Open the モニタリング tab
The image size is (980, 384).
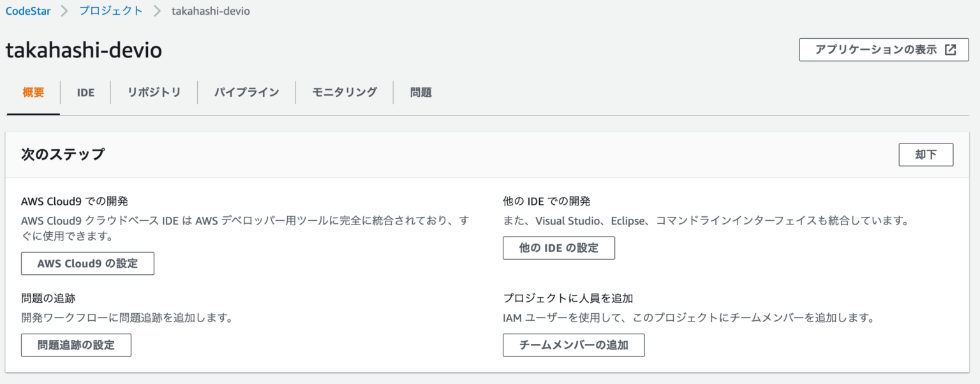[x=344, y=92]
